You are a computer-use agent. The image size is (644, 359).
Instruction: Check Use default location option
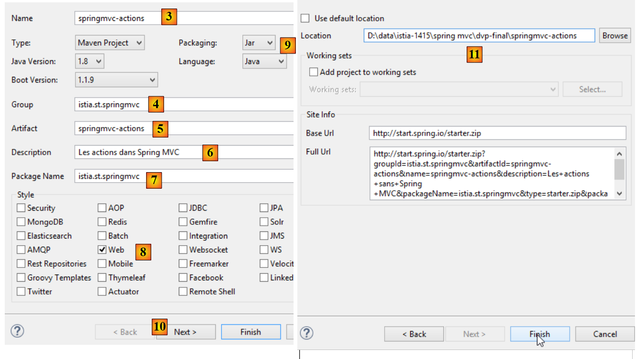point(305,18)
